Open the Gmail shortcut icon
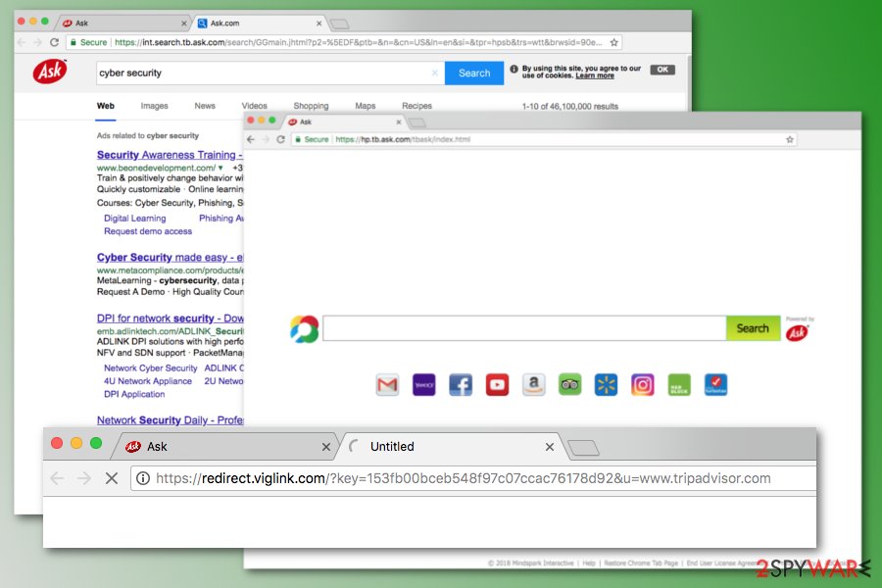 click(387, 385)
